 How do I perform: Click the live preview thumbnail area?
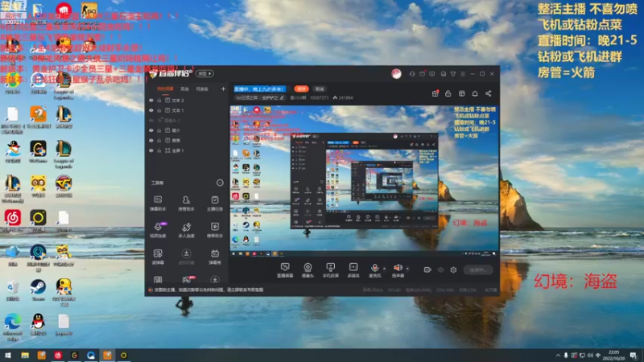(x=364, y=181)
